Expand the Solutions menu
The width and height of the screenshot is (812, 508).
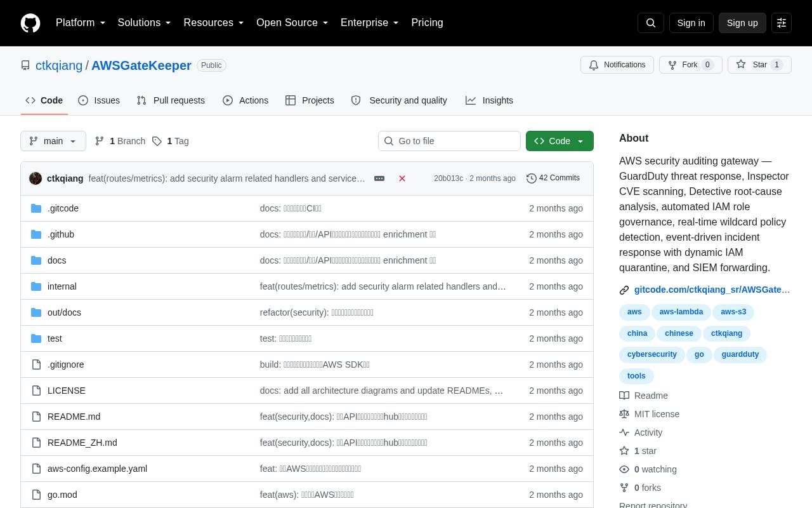click(145, 23)
